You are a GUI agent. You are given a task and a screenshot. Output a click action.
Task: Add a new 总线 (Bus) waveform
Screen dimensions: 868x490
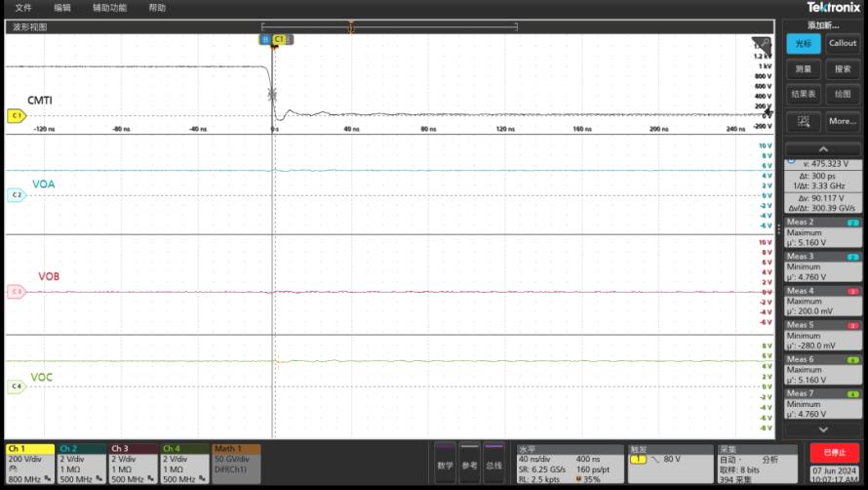click(493, 463)
